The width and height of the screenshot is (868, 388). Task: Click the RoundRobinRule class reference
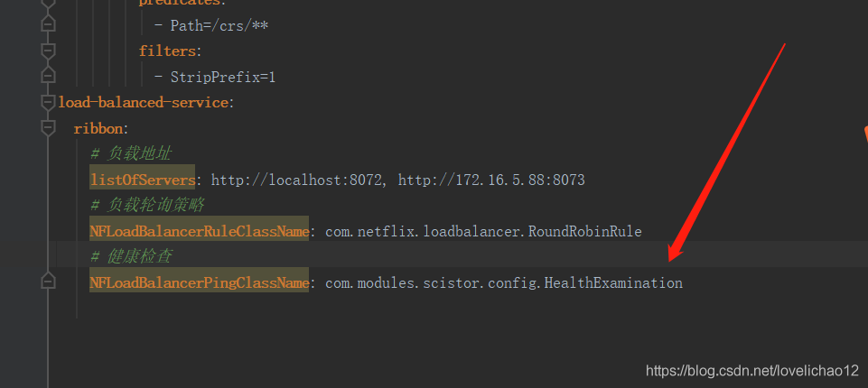pos(593,231)
